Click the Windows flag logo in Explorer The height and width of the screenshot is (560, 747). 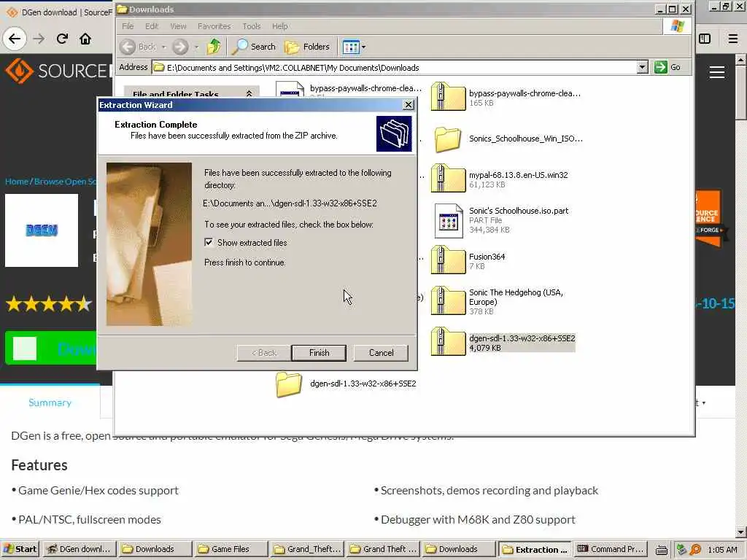677,26
